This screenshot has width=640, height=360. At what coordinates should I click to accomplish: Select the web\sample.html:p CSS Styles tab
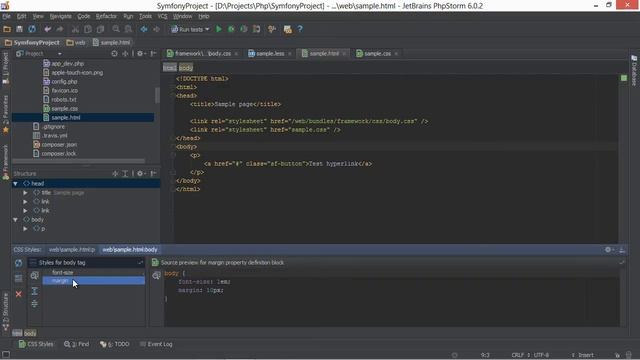tap(72, 249)
